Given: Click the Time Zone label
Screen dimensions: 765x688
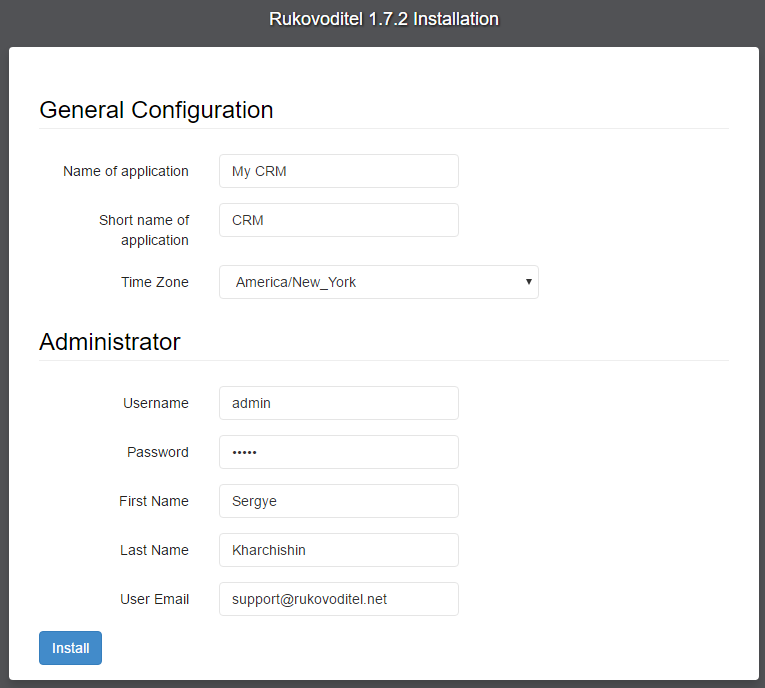Looking at the screenshot, I should pyautogui.click(x=155, y=282).
